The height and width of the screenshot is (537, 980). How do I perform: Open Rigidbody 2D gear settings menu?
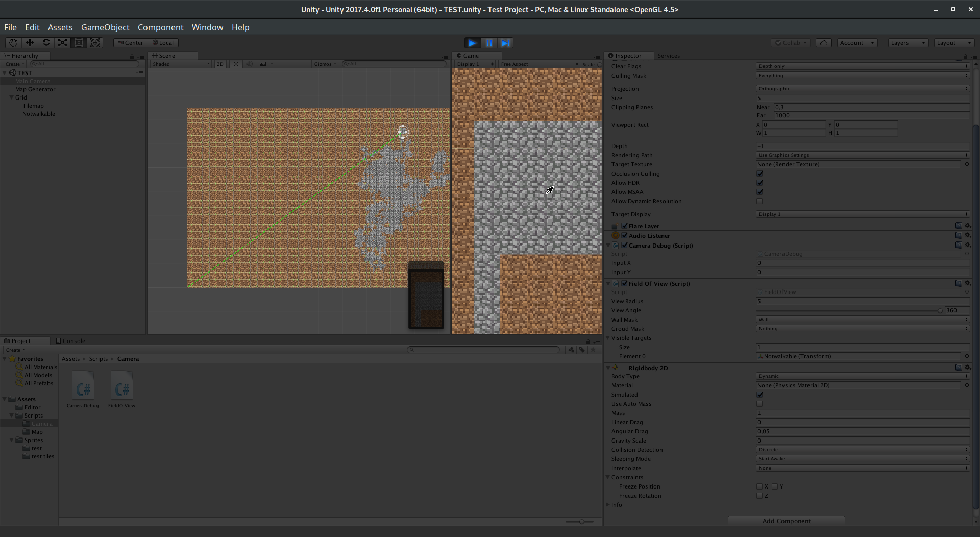pos(967,368)
